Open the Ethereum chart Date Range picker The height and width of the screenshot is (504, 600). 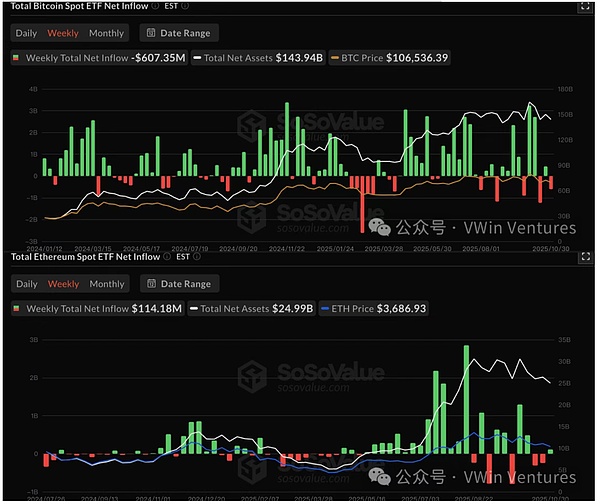[x=176, y=284]
